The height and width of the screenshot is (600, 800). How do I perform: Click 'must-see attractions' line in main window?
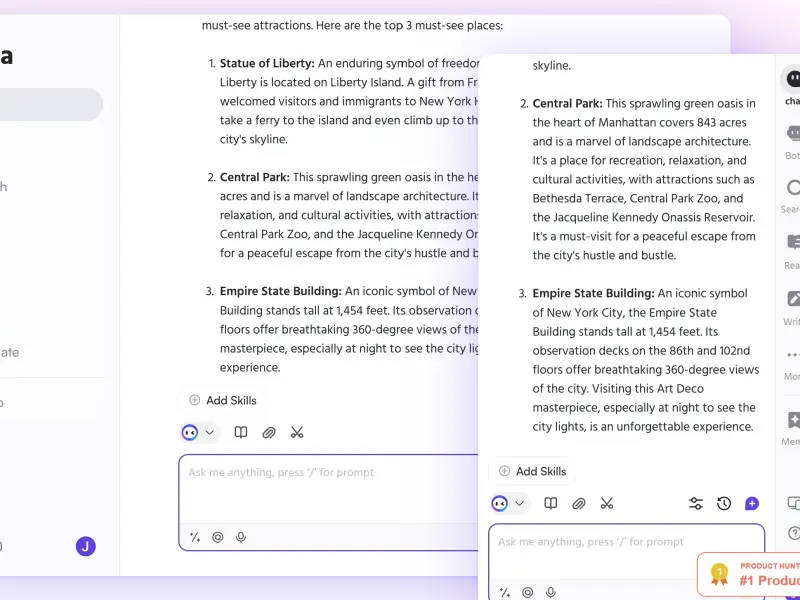point(352,25)
